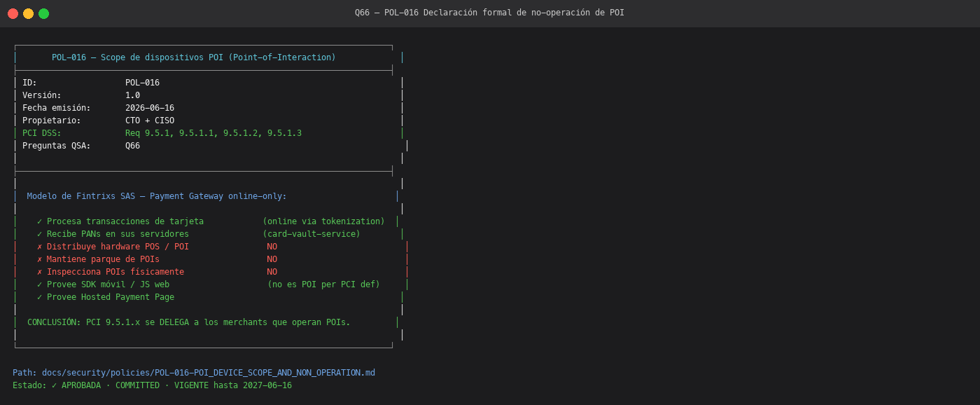The image size is (980, 405).
Task: Select status 'APROBADA · COMMITTED · VIGENTE hasta 2027-06-16'
Action: point(176,385)
